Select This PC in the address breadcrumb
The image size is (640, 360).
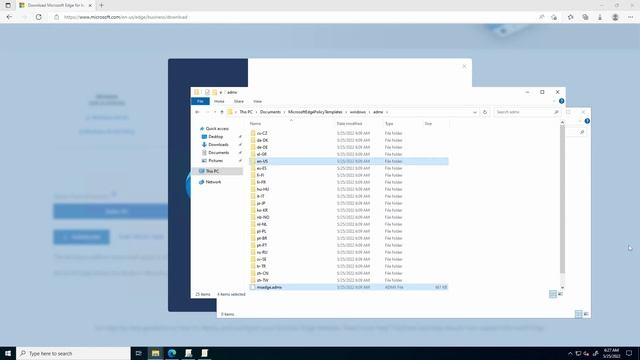point(246,112)
